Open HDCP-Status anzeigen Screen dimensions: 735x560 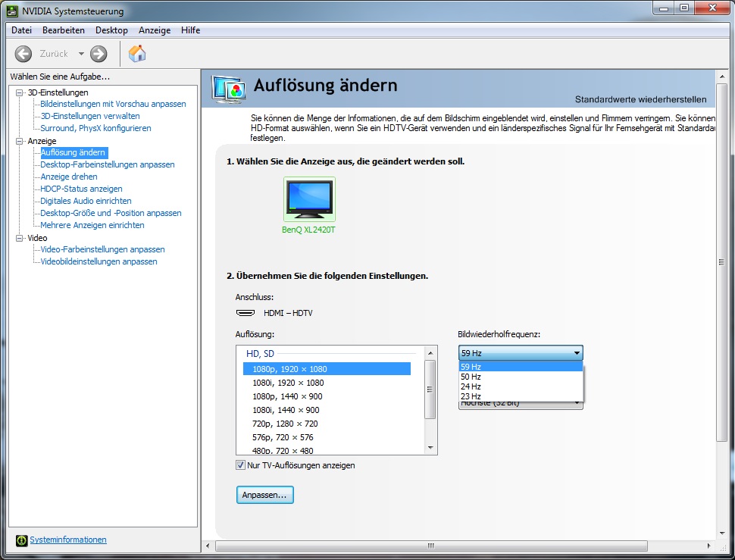pos(81,189)
